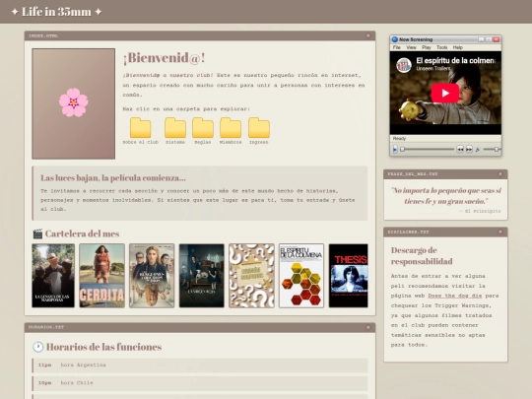Select the '11pm hora Argentina' row

pyautogui.click(x=200, y=366)
